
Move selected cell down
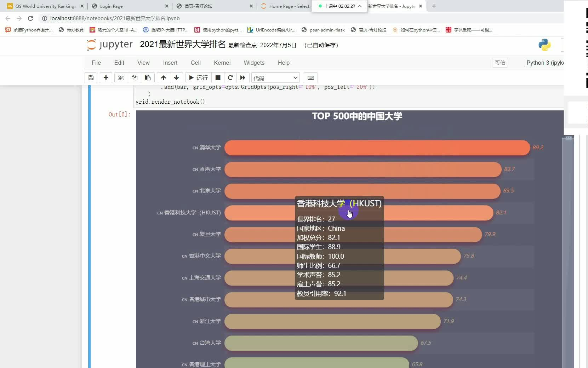176,78
